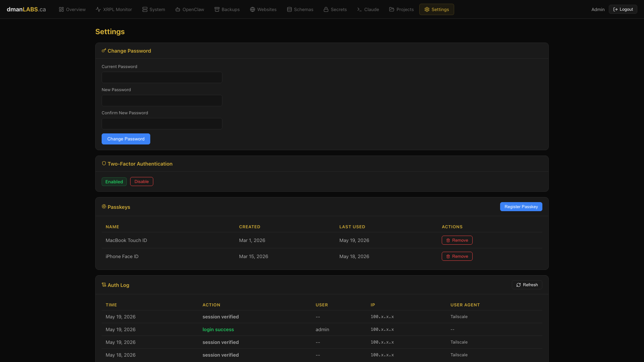Disable two-factor authentication
Screen dimensions: 644x362
[142, 182]
